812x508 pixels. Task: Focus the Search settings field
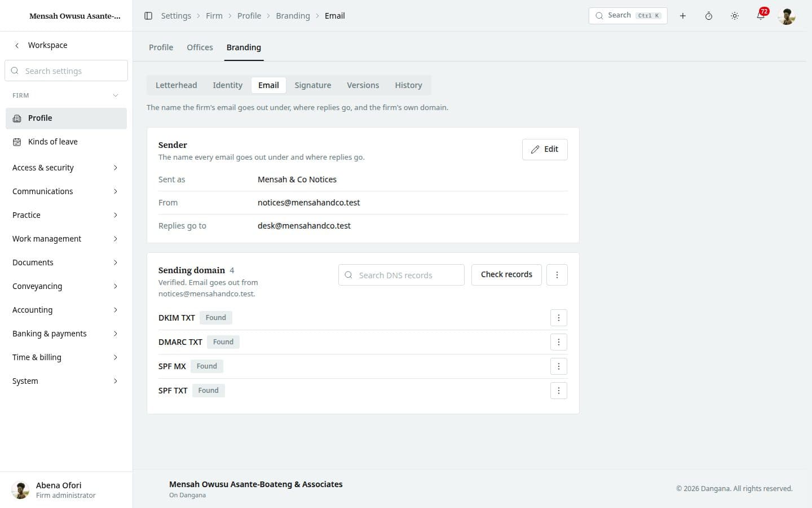[67, 71]
